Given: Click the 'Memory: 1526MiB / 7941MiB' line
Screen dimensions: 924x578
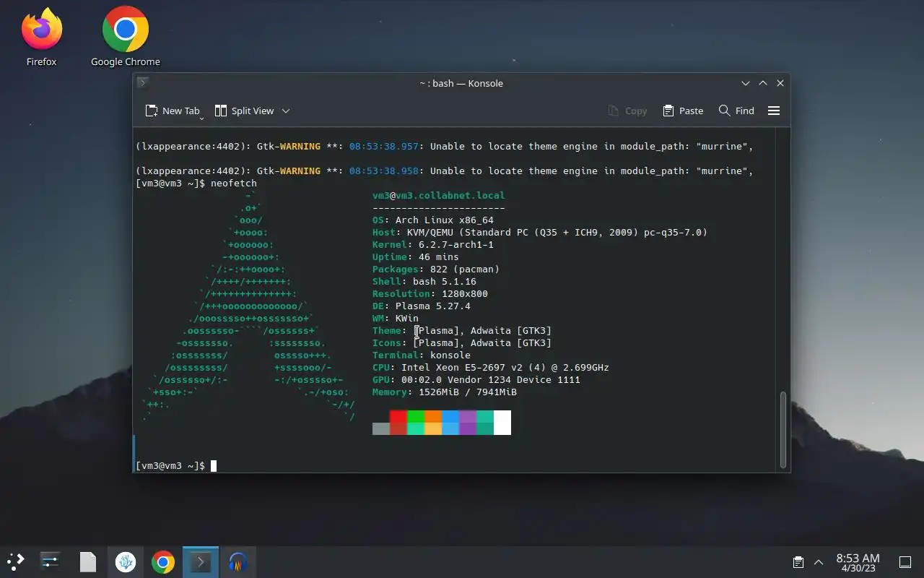Looking at the screenshot, I should coord(445,392).
